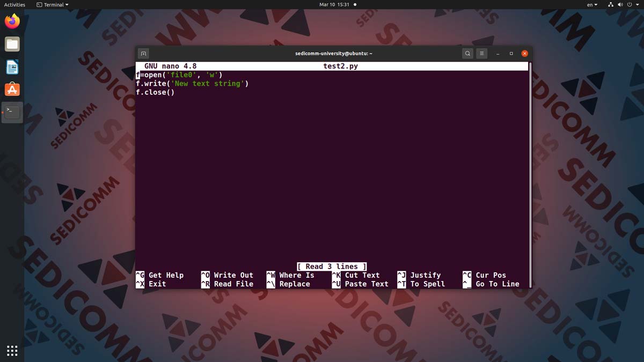Open the terminal hamburger menu
The height and width of the screenshot is (362, 644).
(482, 54)
